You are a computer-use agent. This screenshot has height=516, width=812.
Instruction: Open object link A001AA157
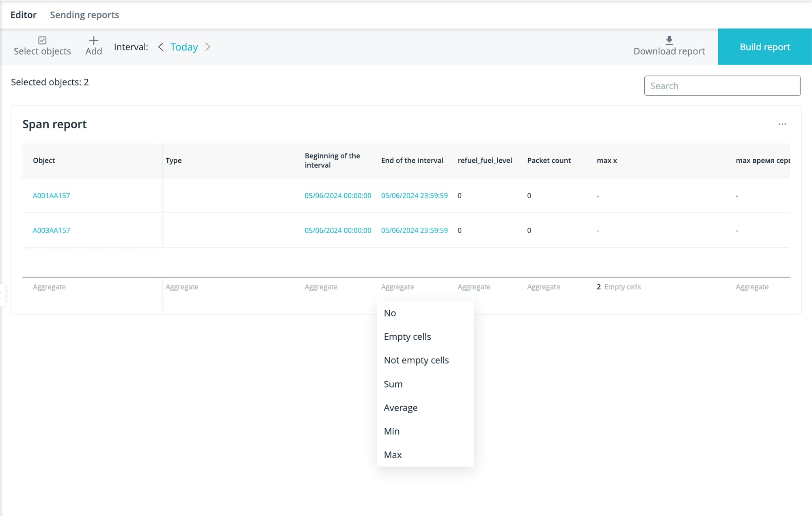tap(51, 195)
